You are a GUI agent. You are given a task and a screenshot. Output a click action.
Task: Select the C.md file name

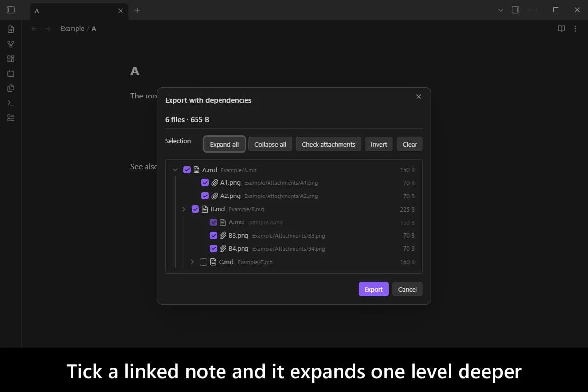pyautogui.click(x=226, y=262)
